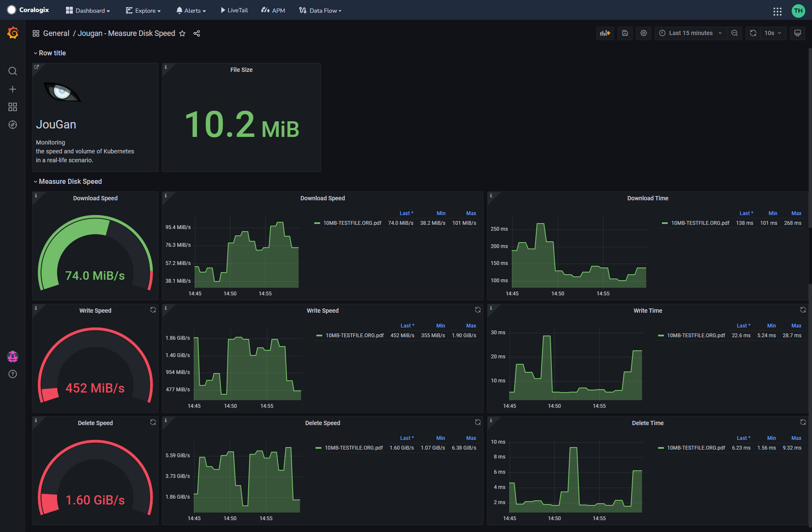
Task: Open dashboard settings gear icon
Action: (643, 33)
